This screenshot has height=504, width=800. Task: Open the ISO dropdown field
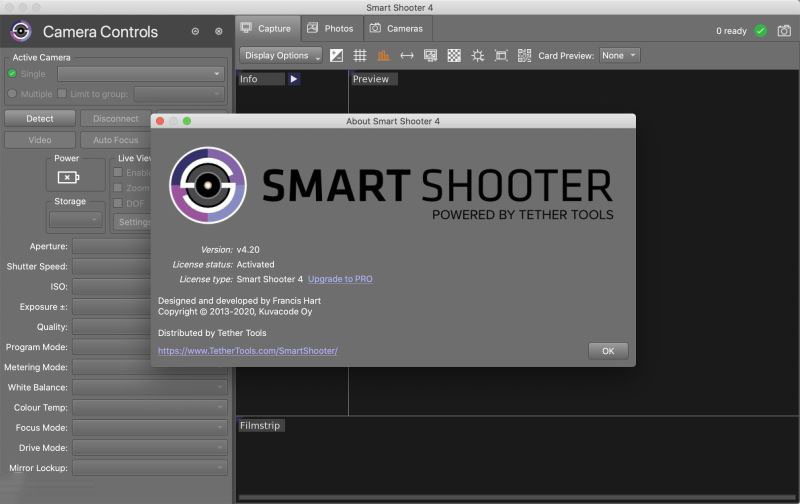(x=111, y=287)
